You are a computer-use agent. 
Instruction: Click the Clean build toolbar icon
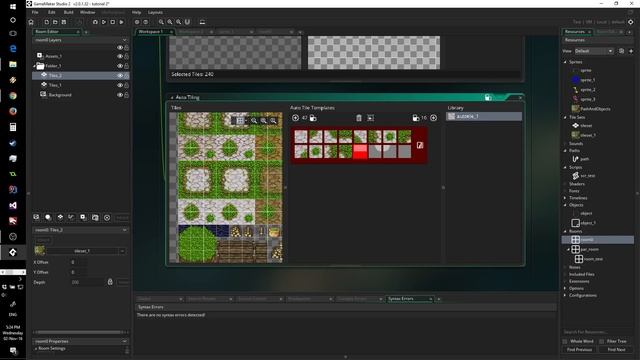point(121,22)
